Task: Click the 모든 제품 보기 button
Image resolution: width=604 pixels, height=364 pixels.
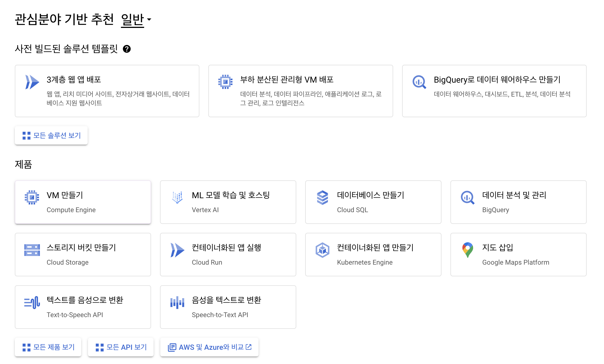Action: click(48, 347)
